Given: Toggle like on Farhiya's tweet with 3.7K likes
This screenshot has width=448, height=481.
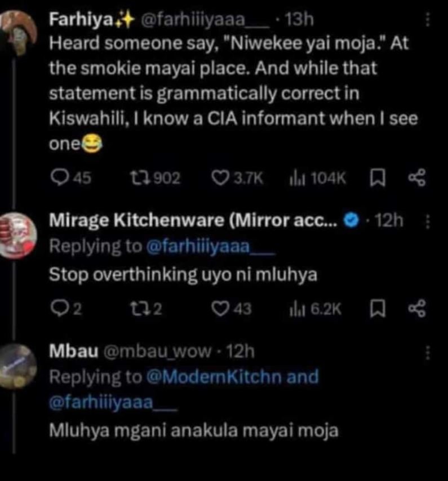Looking at the screenshot, I should [x=220, y=177].
